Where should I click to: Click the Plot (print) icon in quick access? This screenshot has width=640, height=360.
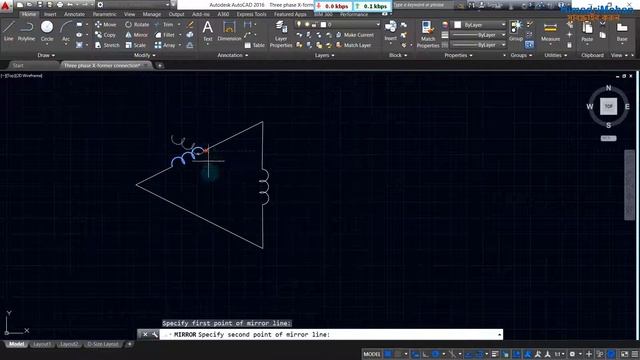coord(60,5)
